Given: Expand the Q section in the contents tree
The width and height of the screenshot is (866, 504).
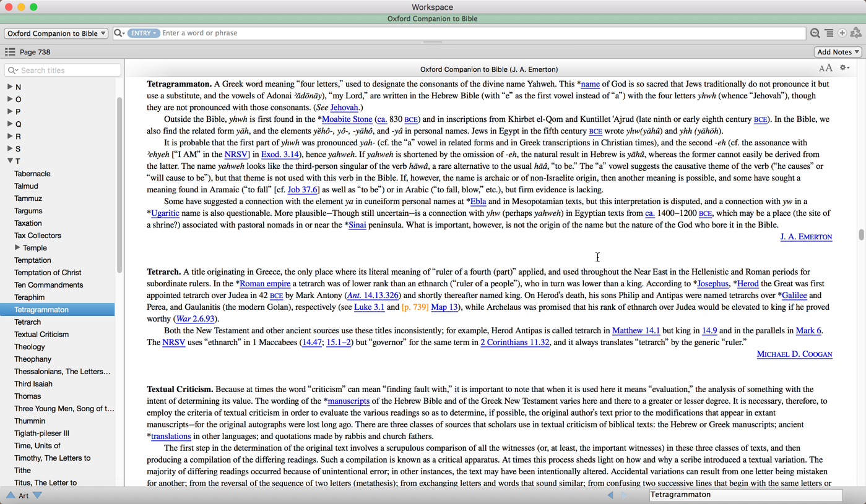Looking at the screenshot, I should 10,124.
